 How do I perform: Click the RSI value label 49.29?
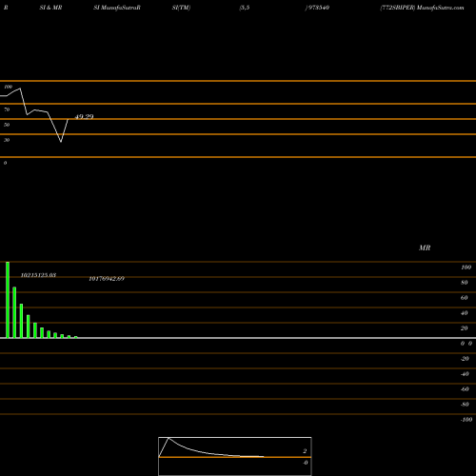point(84,117)
